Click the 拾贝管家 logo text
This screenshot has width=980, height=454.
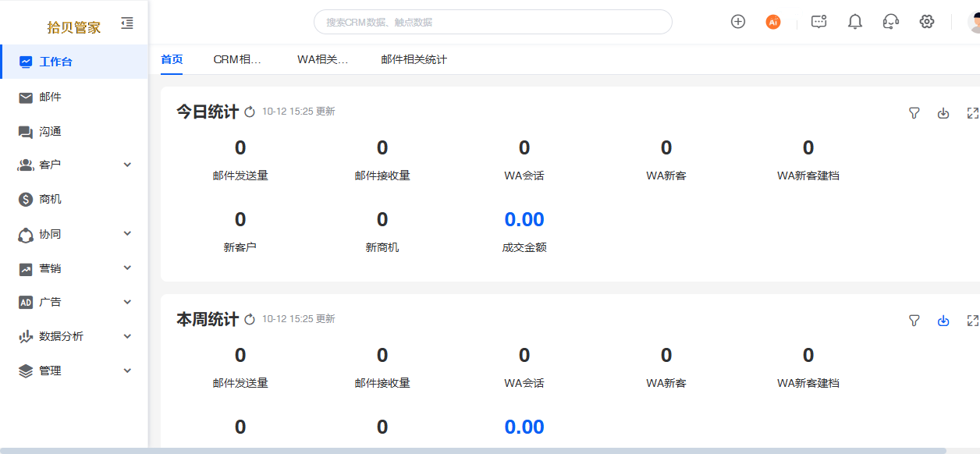tap(74, 27)
